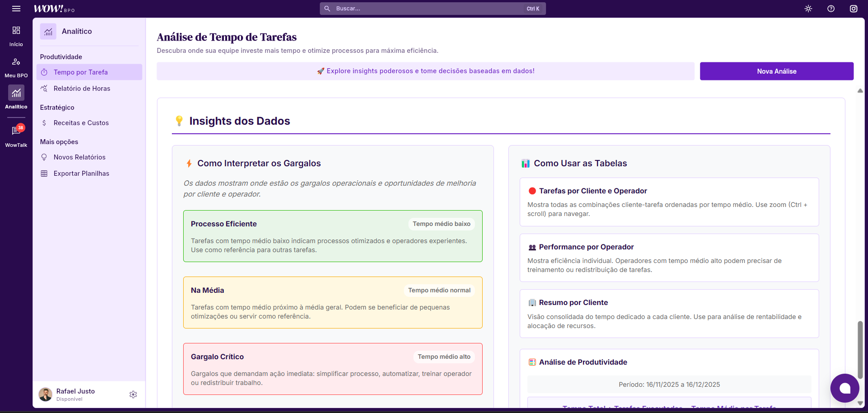Image resolution: width=868 pixels, height=413 pixels.
Task: Select Tempo por Tarefa menu item
Action: click(81, 72)
